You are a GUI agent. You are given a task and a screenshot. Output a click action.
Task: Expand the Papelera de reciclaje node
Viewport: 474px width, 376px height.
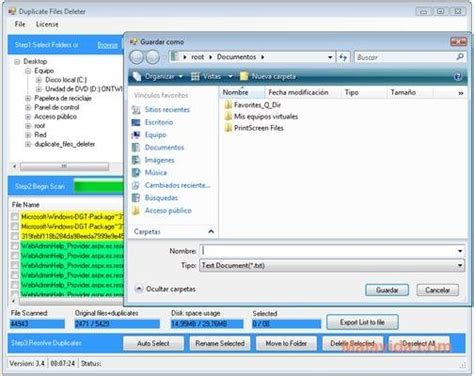click(28, 98)
